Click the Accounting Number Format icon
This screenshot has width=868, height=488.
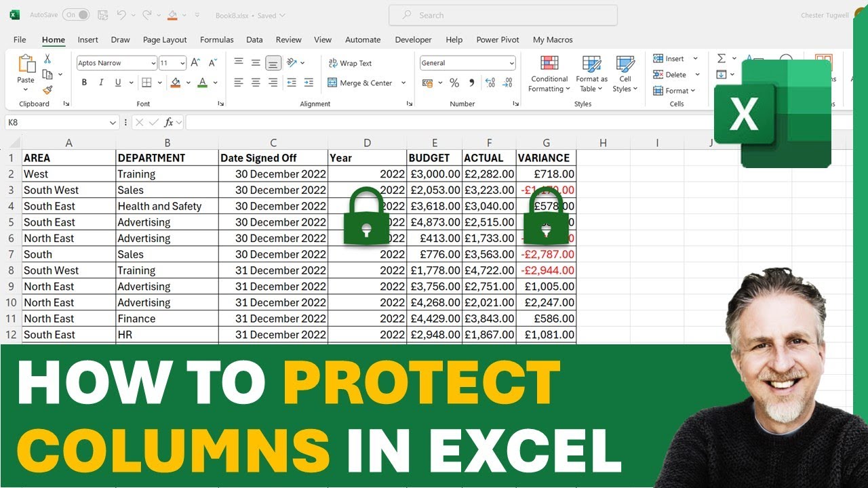[427, 83]
